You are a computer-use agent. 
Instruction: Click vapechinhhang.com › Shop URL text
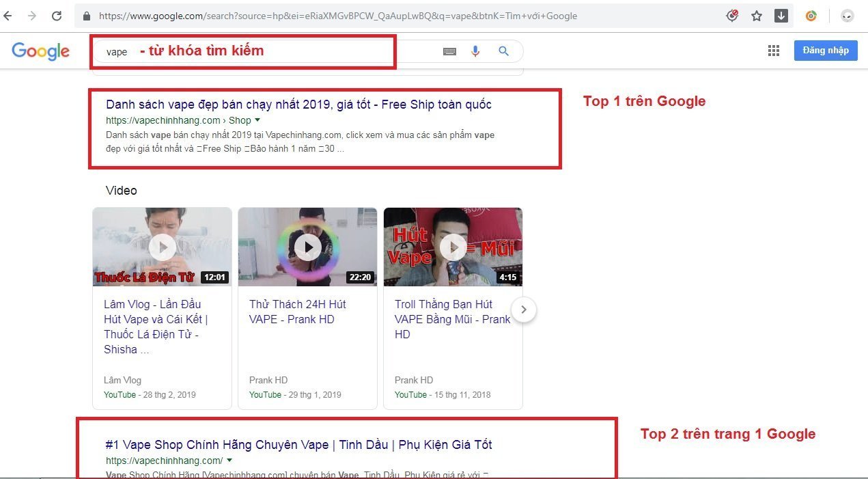coord(178,120)
